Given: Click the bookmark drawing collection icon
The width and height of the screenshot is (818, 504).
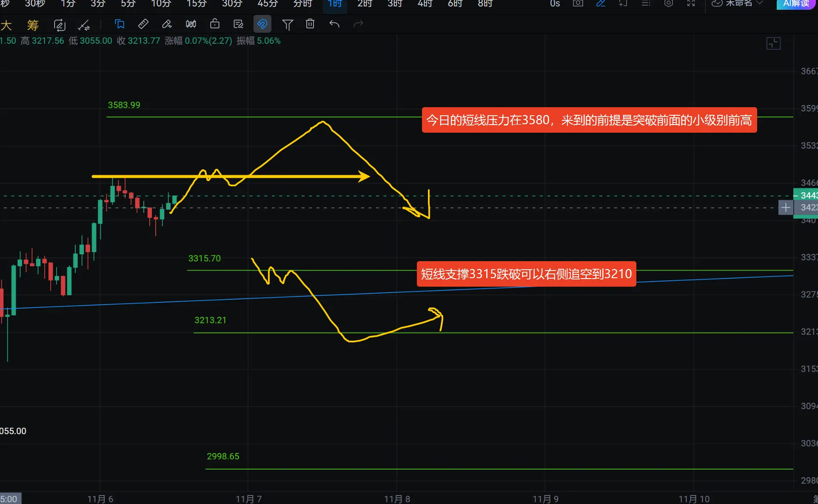Looking at the screenshot, I should click(x=120, y=24).
